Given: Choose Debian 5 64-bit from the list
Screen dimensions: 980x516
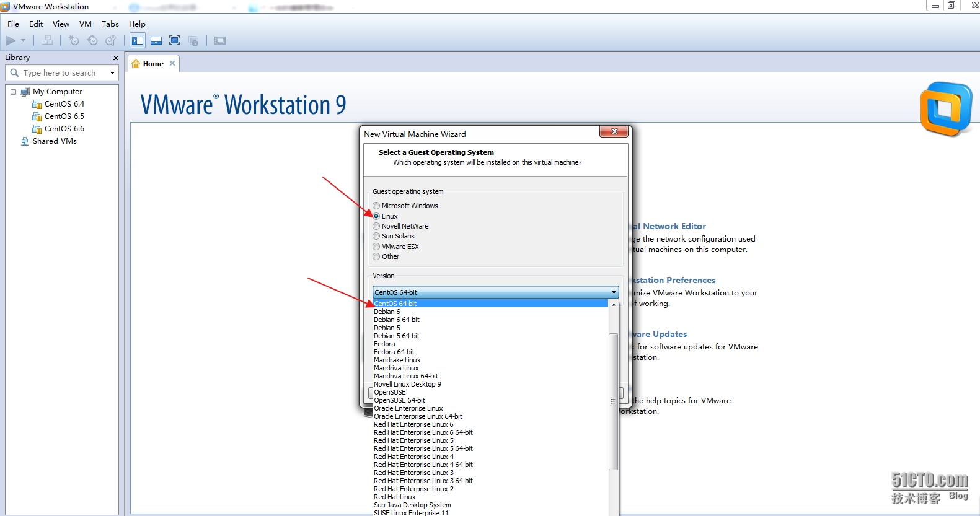Looking at the screenshot, I should click(490, 336).
